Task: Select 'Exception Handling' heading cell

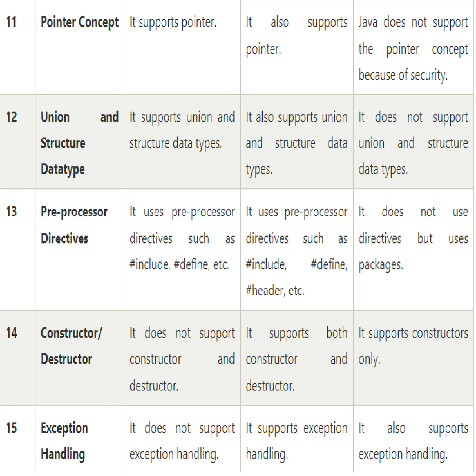Action: [79, 441]
